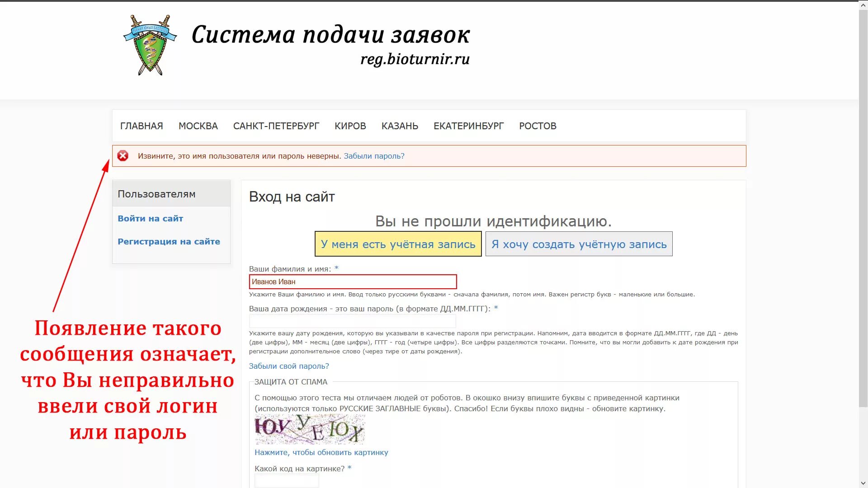
Task: Click the red error cross icon
Action: pyautogui.click(x=123, y=156)
